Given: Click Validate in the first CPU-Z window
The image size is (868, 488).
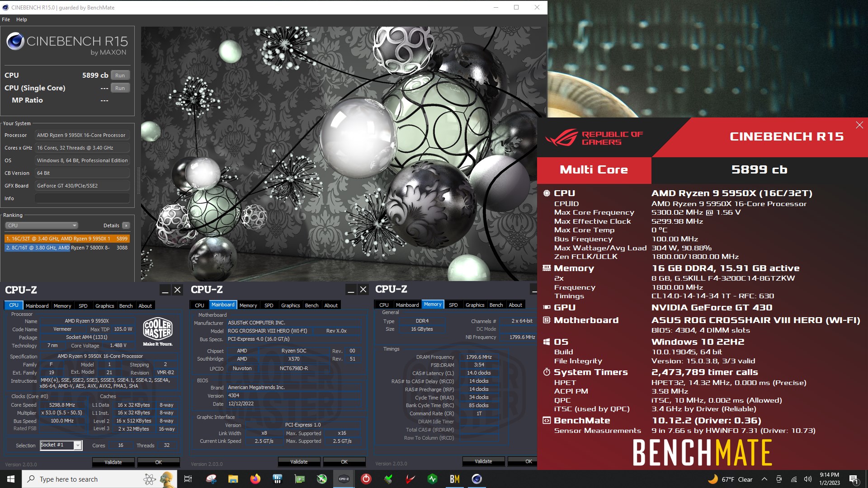Looking at the screenshot, I should click(113, 462).
